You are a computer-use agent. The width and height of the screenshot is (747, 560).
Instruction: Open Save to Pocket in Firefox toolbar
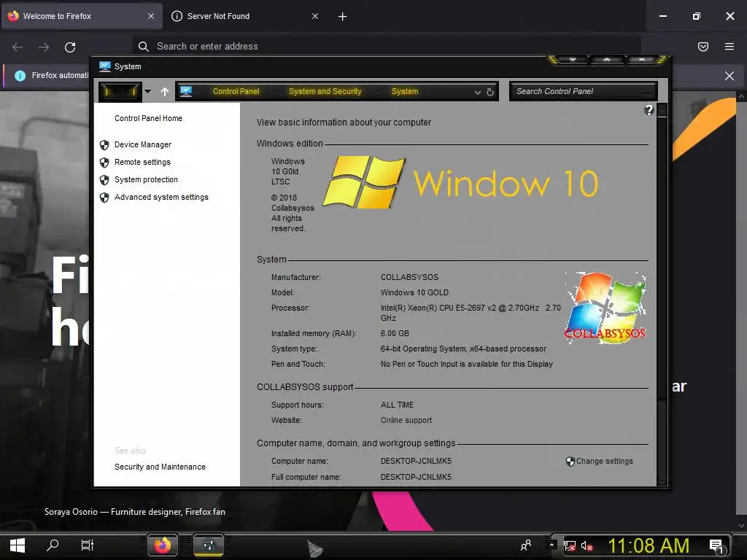(703, 47)
